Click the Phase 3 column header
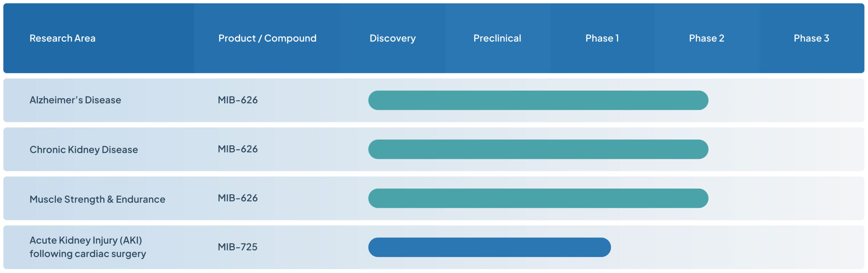The image size is (868, 273). 811,38
